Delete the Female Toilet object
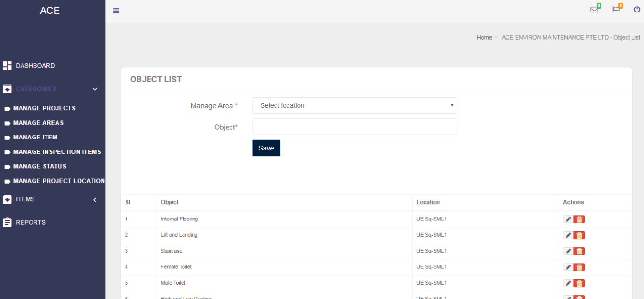 pyautogui.click(x=579, y=267)
